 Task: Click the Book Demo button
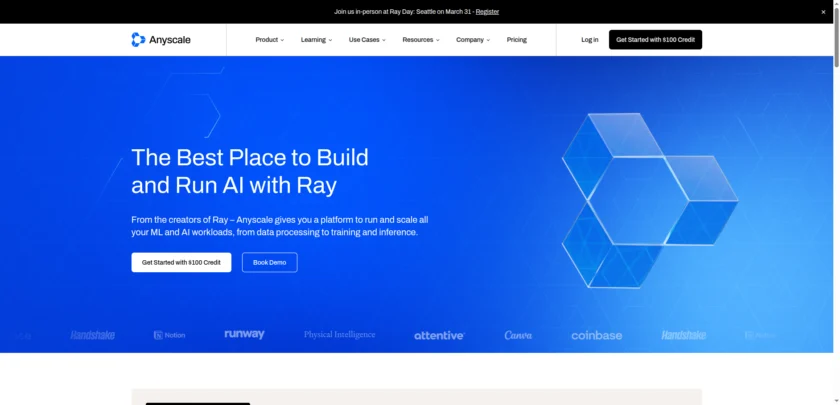(269, 262)
